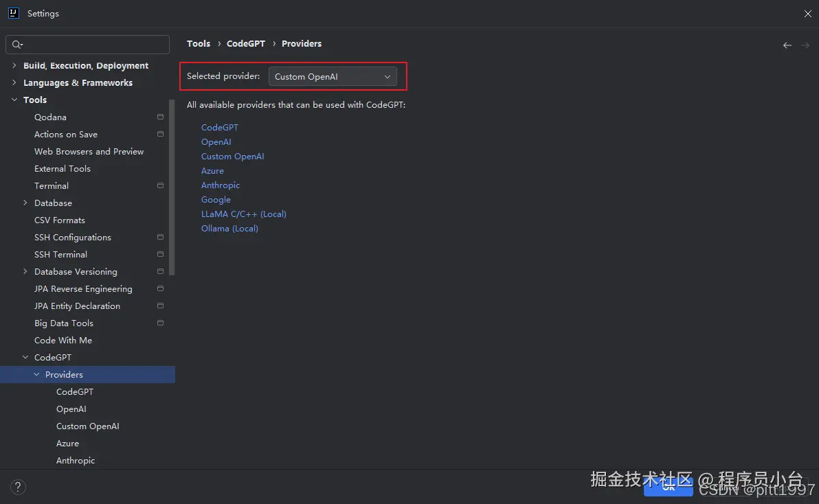
Task: Select External Tools settings
Action: click(62, 168)
